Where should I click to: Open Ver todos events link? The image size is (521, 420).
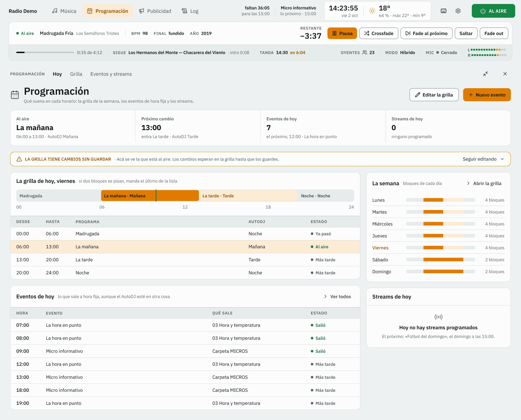337,296
